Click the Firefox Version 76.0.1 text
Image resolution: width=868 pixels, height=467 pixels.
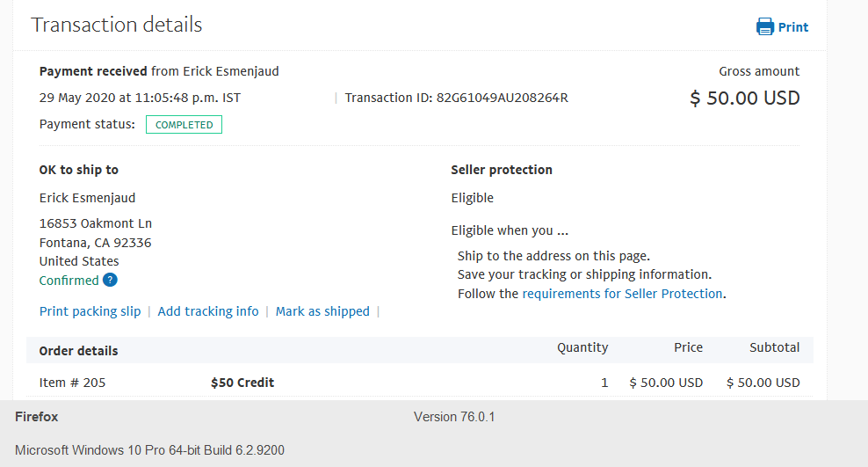(454, 417)
